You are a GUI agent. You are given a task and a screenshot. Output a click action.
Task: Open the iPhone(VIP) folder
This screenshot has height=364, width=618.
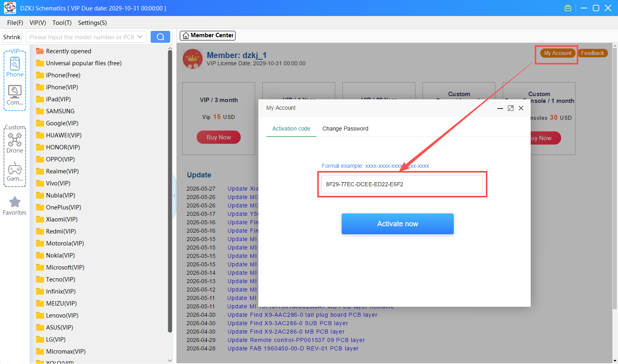coord(57,87)
